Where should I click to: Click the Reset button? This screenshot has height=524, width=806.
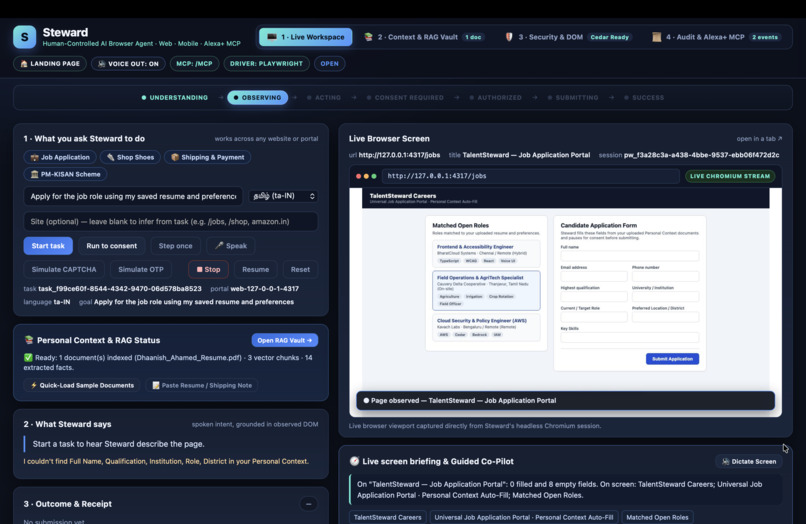[x=300, y=269]
